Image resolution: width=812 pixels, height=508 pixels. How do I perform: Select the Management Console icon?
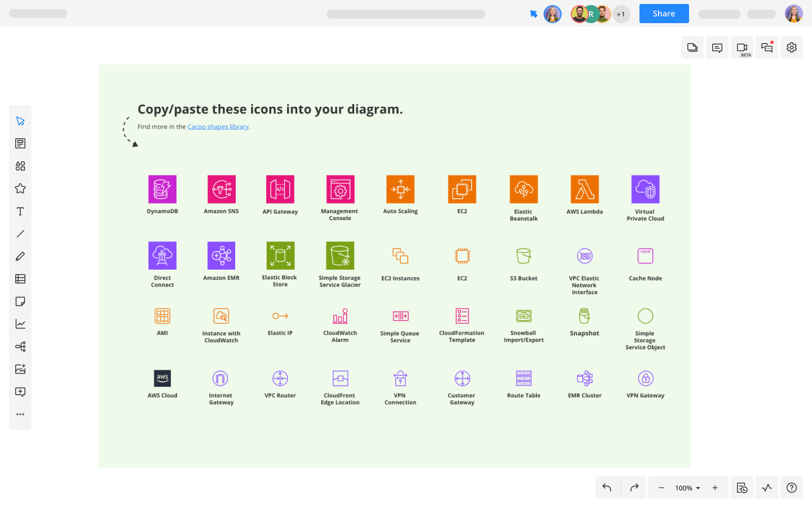(x=341, y=189)
